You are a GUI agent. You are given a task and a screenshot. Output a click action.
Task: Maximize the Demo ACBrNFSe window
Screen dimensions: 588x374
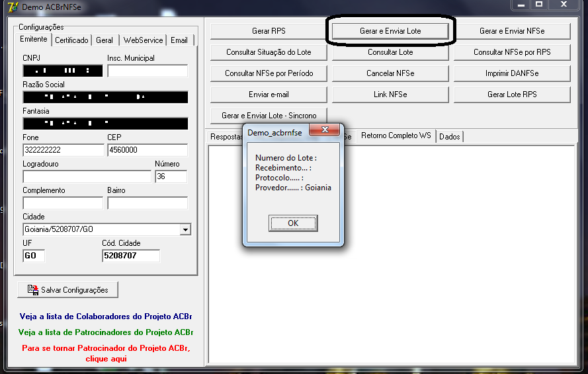point(539,5)
